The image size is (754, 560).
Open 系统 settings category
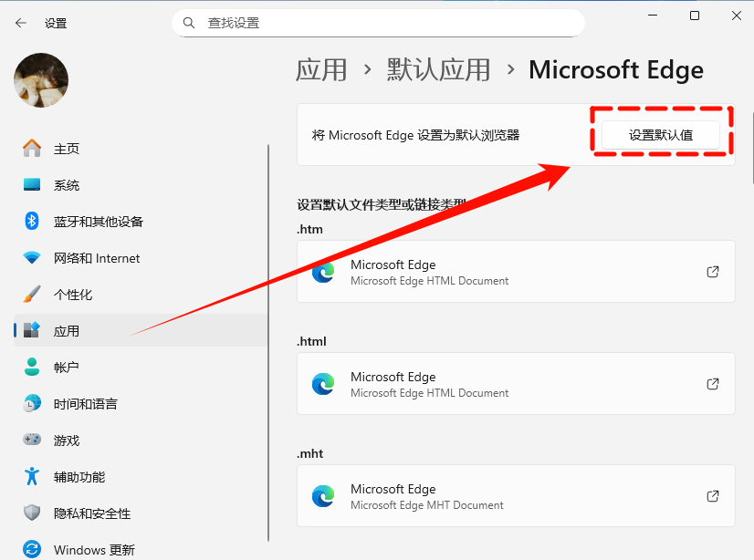coord(66,185)
